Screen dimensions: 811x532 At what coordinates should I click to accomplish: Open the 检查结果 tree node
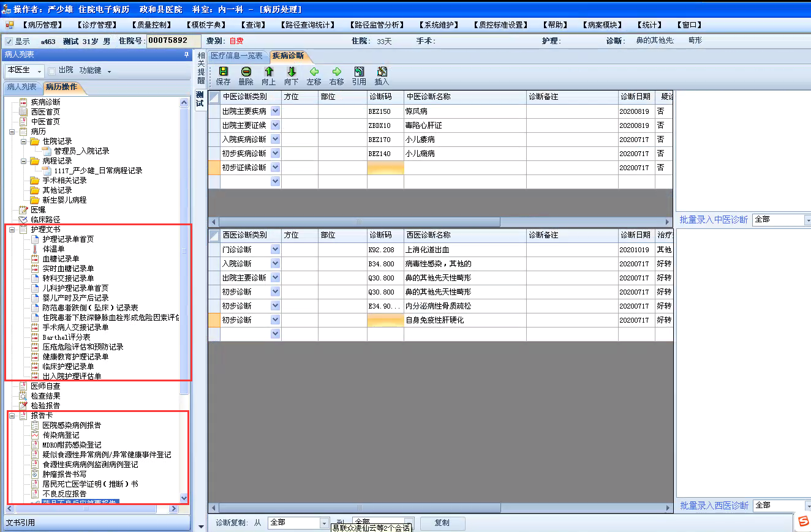(x=45, y=396)
